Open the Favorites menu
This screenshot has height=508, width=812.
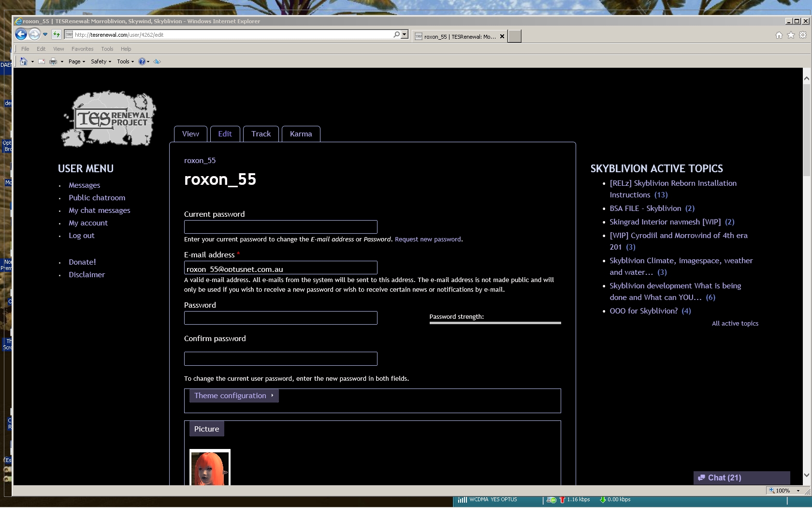coord(83,49)
